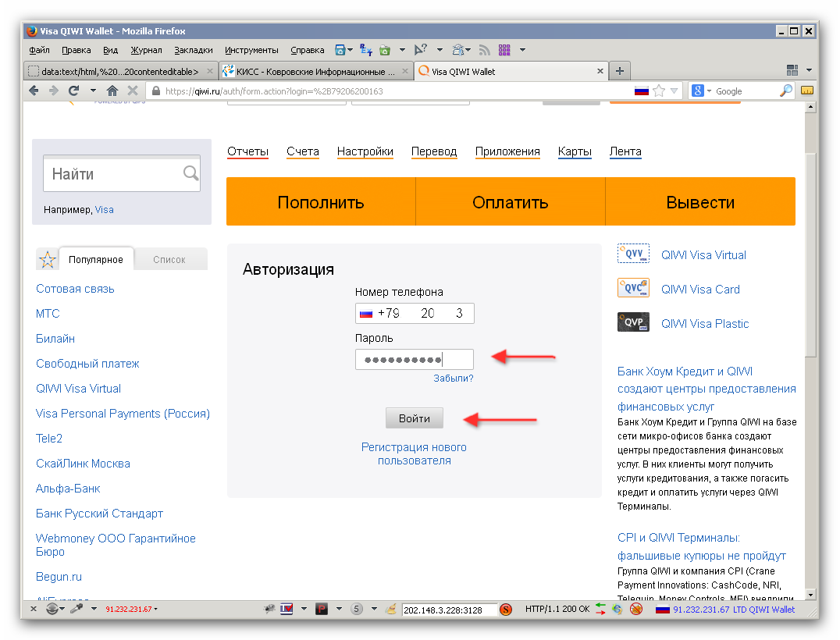Click the Пароль password field
Screen dimensions: 840x640
coord(414,359)
